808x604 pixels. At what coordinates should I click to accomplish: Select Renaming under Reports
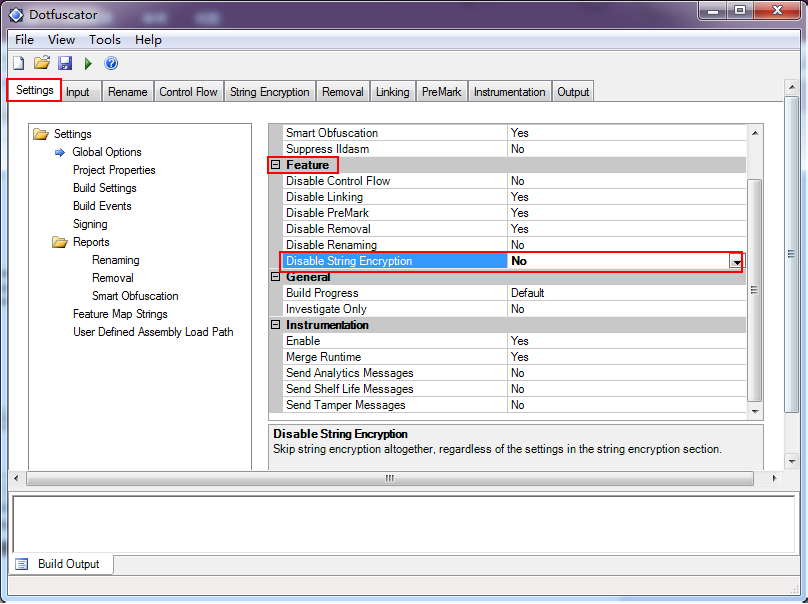(x=115, y=260)
